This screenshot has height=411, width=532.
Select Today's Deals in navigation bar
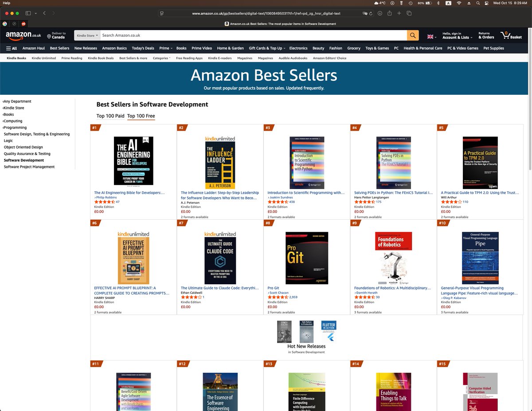143,48
